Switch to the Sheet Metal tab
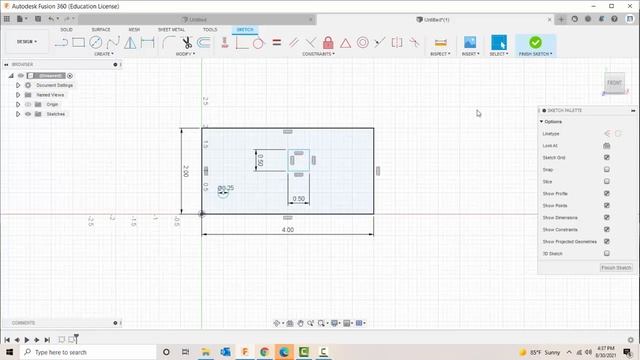The height and width of the screenshot is (360, 640). (x=171, y=30)
